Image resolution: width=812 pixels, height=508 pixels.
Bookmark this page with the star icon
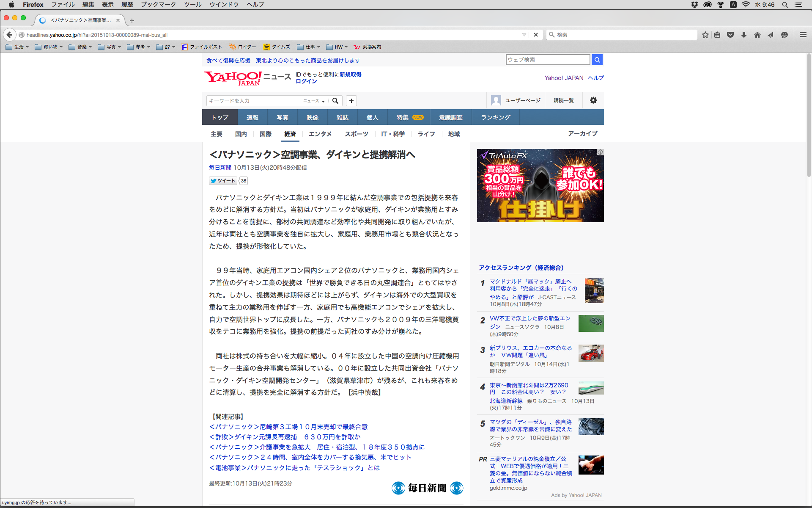[705, 35]
